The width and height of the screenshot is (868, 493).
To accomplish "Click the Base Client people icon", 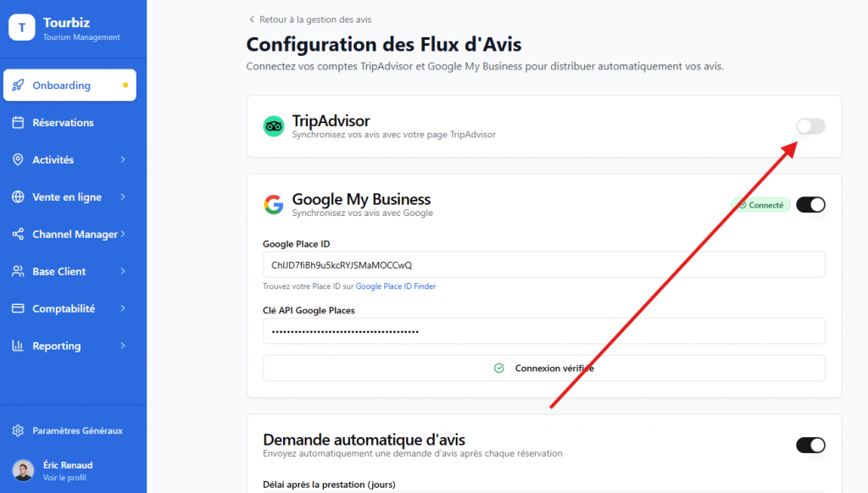I will (18, 272).
